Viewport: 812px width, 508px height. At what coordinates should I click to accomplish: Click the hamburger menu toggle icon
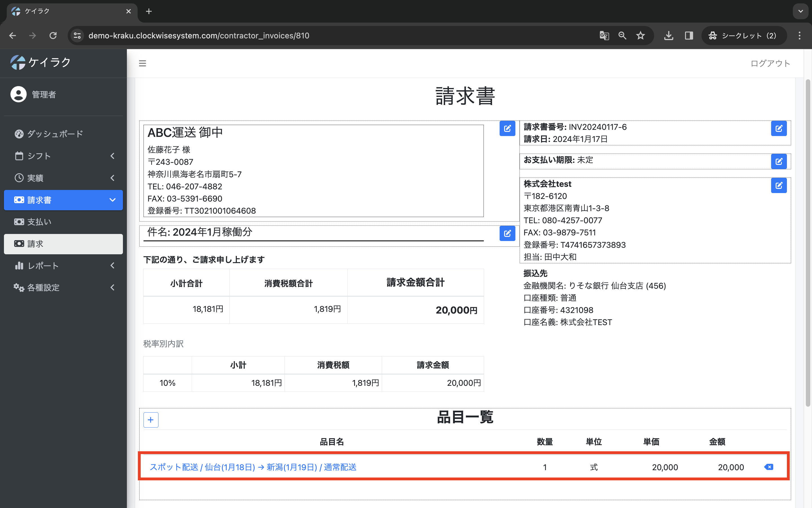coord(143,63)
